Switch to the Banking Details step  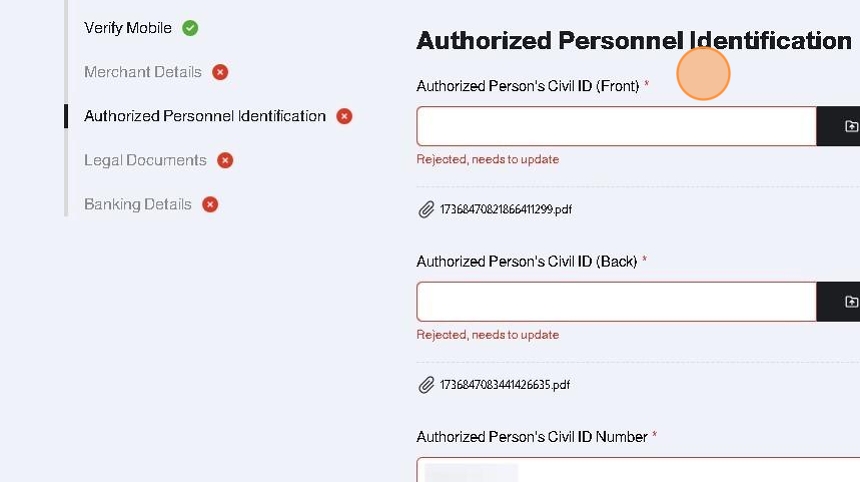(138, 204)
